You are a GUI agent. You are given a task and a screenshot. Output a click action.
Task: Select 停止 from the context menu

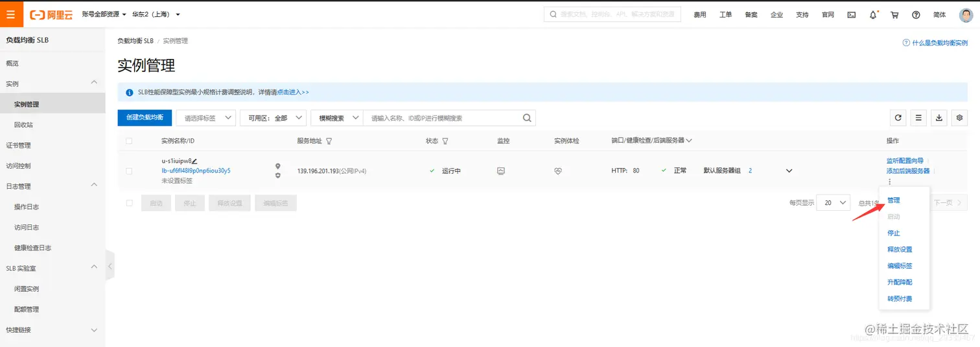point(893,233)
